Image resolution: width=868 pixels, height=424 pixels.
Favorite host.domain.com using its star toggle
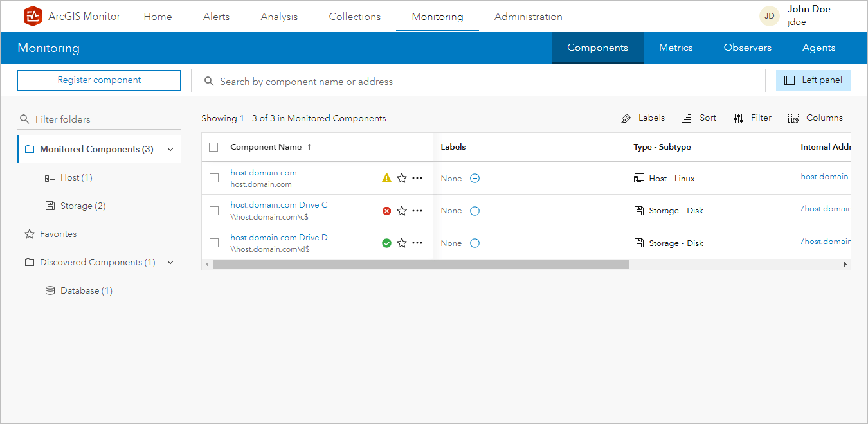(402, 177)
